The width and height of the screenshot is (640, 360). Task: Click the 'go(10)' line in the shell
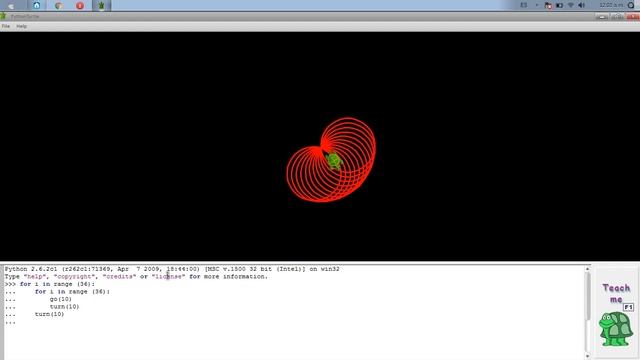coord(60,299)
